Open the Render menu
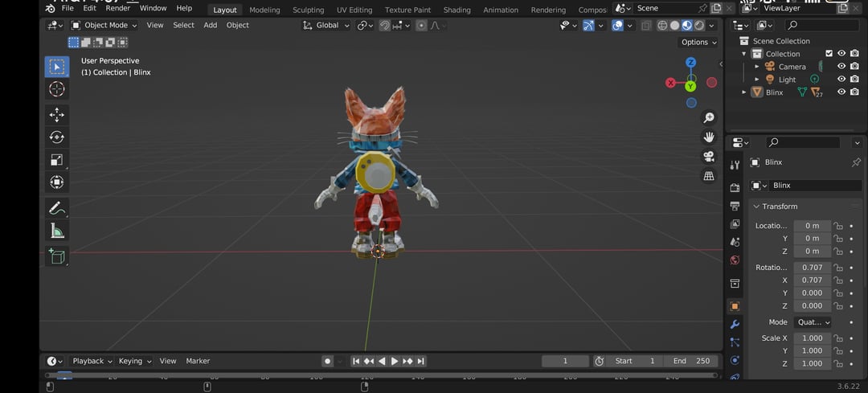868x393 pixels. [117, 8]
